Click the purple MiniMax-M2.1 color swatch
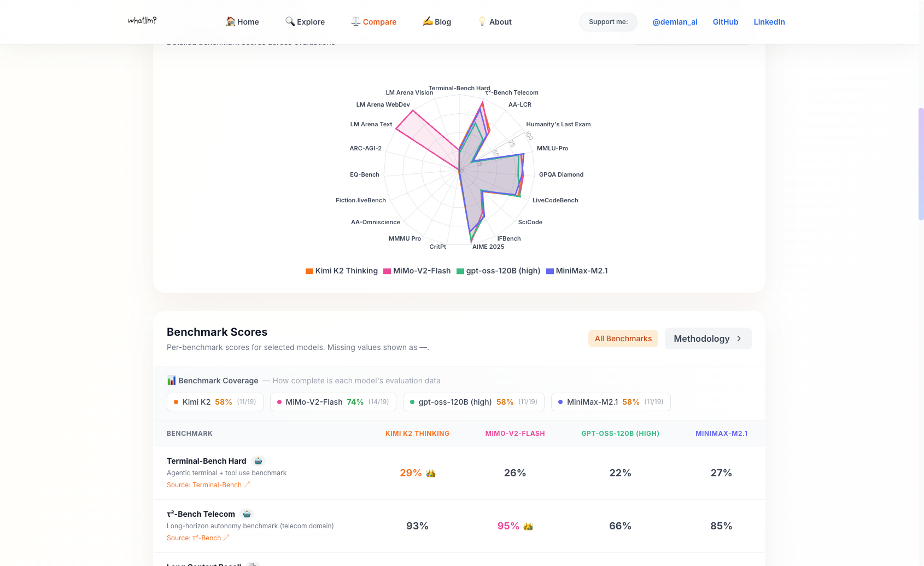The height and width of the screenshot is (566, 924). tap(550, 271)
